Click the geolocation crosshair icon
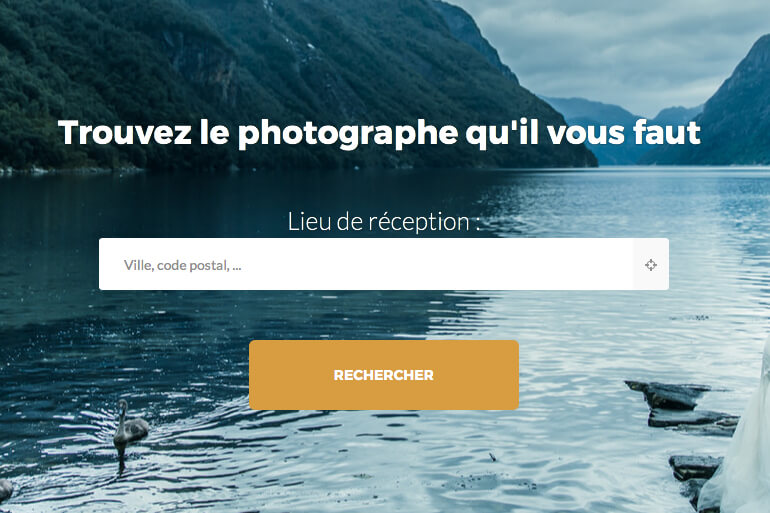The height and width of the screenshot is (513, 770). [651, 265]
